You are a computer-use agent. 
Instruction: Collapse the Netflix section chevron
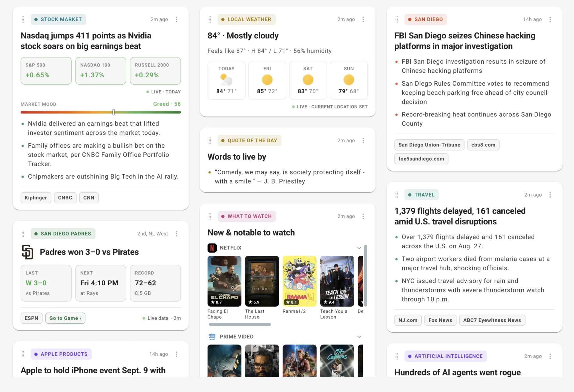click(359, 248)
